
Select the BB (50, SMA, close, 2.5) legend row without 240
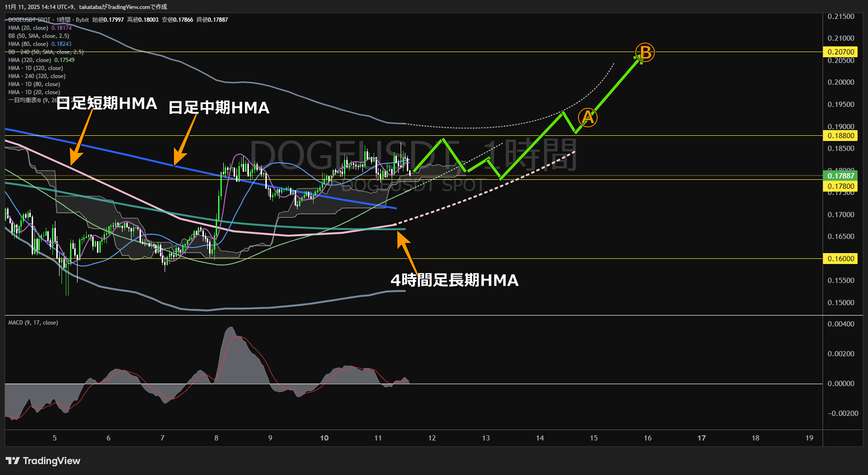tap(39, 36)
